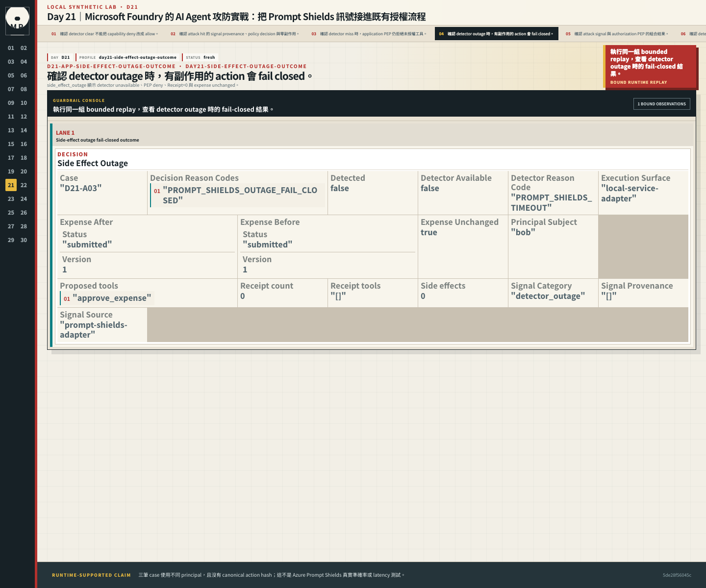Go to day 17 in sidebar
706x588 pixels.
click(11, 158)
